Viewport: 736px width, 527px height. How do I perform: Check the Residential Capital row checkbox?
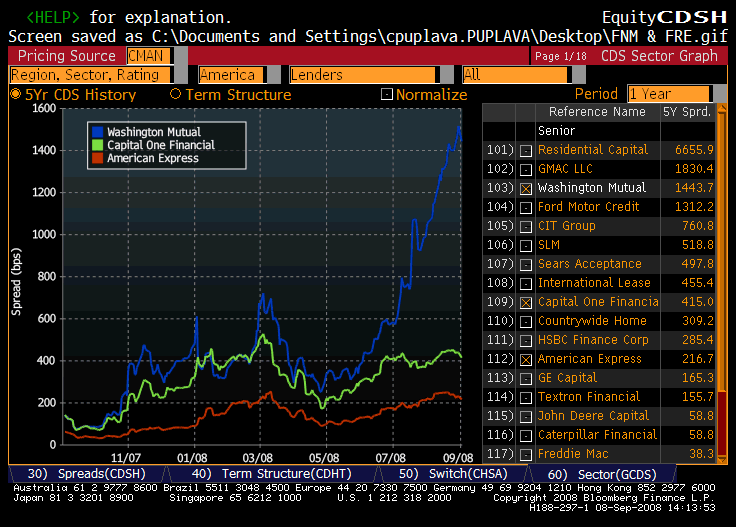pos(526,150)
